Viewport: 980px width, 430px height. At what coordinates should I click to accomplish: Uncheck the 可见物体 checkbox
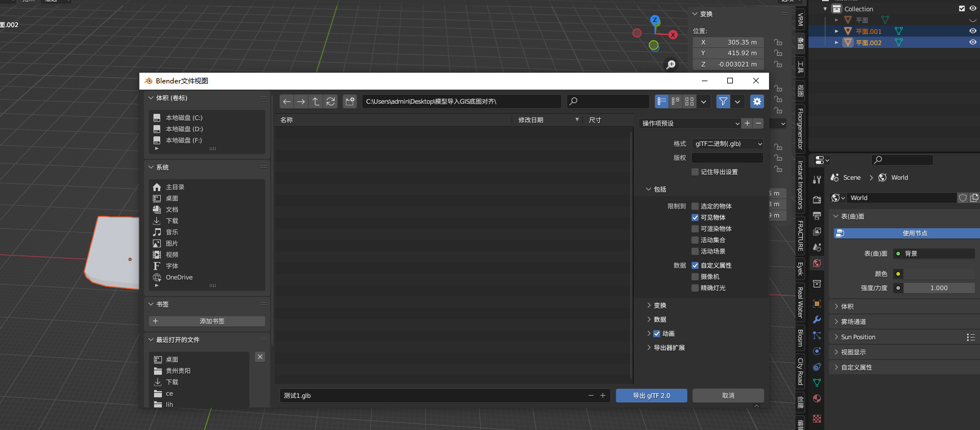(695, 218)
